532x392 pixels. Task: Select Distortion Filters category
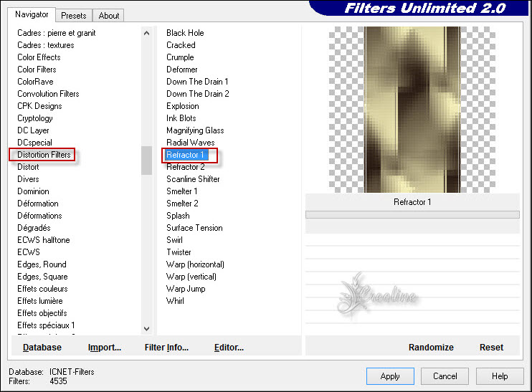[x=44, y=155]
